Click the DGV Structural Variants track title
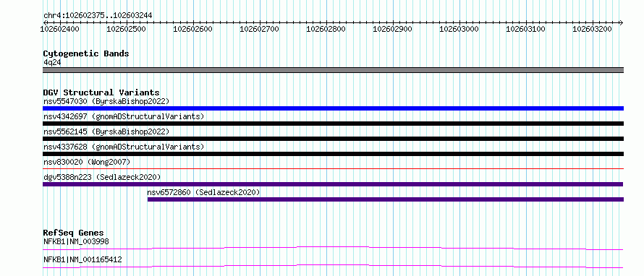The image size is (644, 276). [101, 92]
